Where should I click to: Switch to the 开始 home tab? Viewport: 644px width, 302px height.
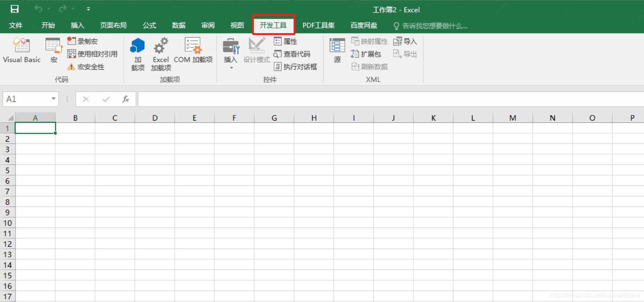pos(48,25)
